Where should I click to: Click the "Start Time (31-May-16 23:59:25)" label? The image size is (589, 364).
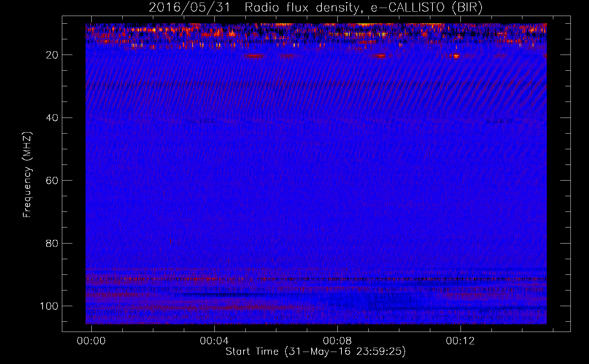pyautogui.click(x=316, y=352)
